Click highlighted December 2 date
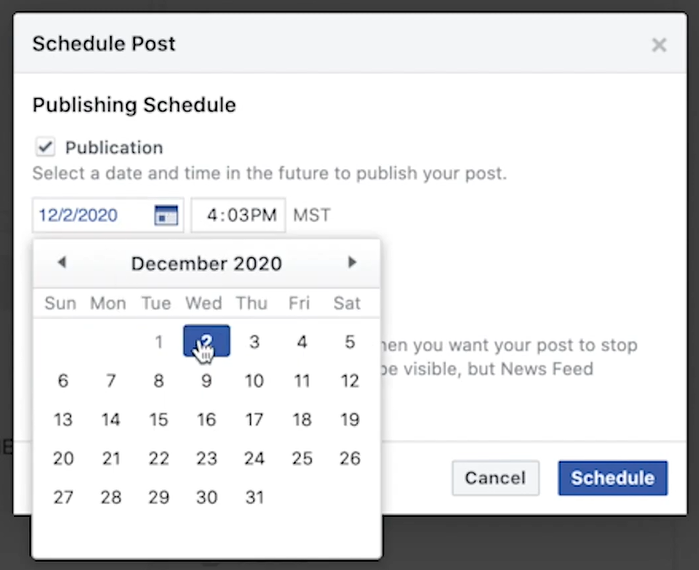Screen dimensions: 699x570 tap(206, 341)
